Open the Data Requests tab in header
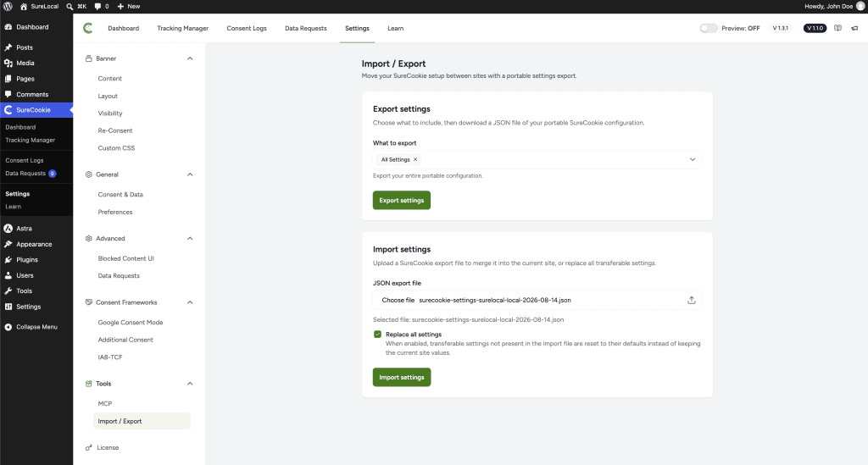This screenshot has width=868, height=465. click(305, 28)
